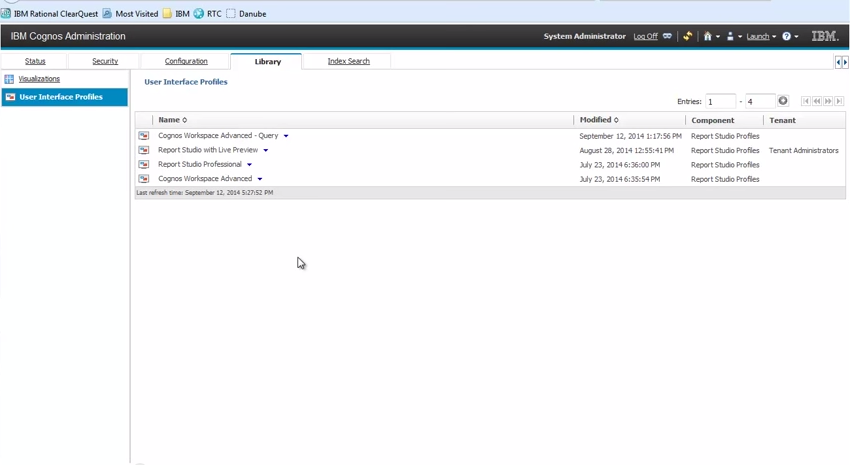
Task: Click the User Interface Profiles page heading
Action: point(186,82)
